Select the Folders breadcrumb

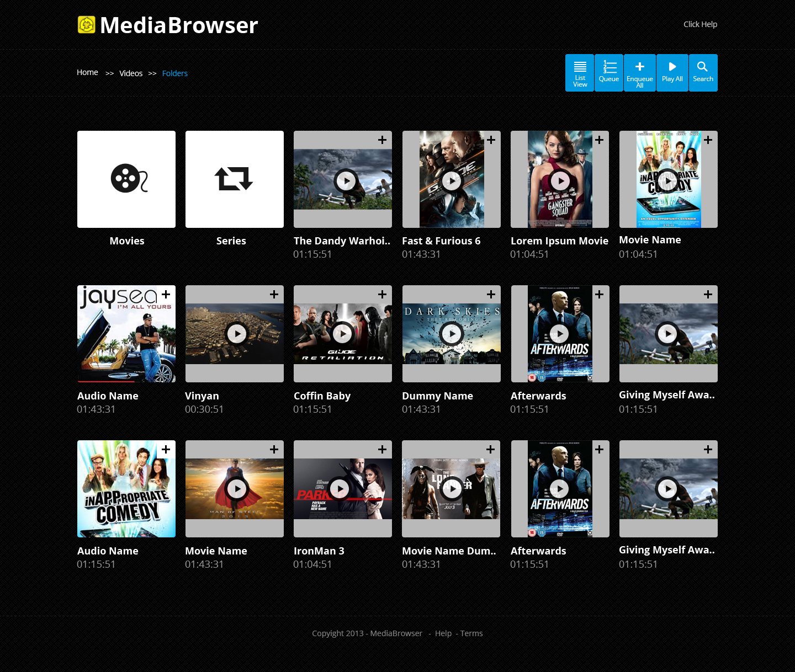tap(175, 73)
